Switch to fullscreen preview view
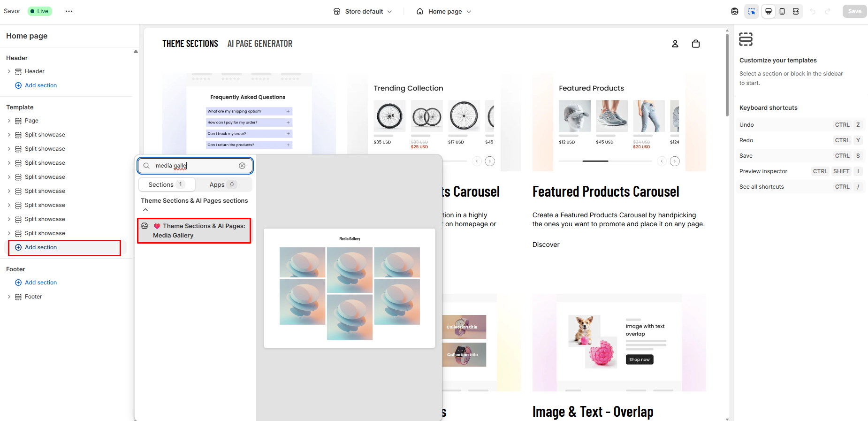Screen dimensions: 868x421 click(796, 11)
